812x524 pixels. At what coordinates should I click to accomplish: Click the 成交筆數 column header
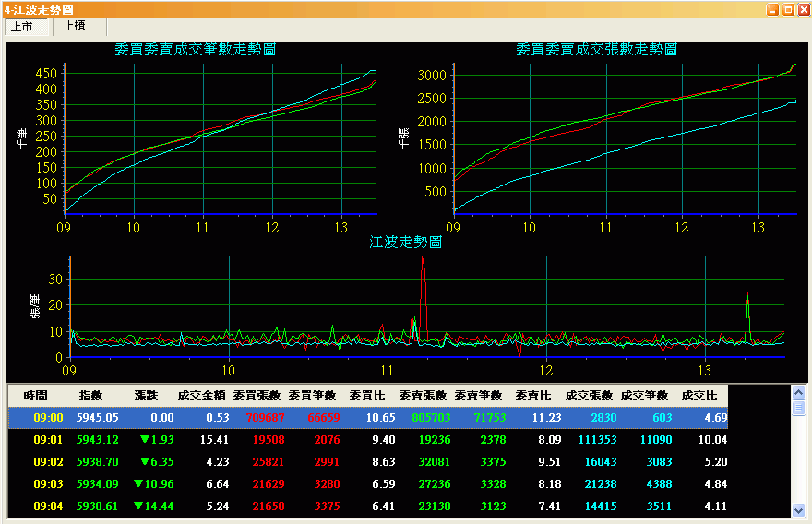(644, 396)
